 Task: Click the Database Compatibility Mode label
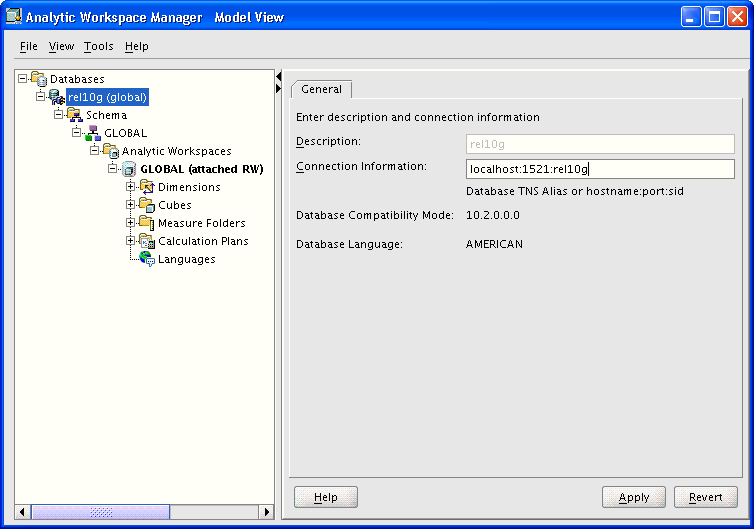coord(375,215)
